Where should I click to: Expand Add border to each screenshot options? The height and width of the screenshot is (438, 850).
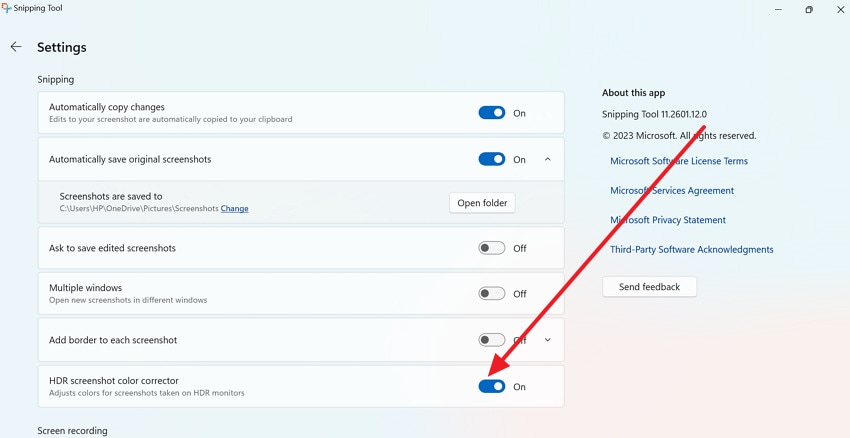548,340
